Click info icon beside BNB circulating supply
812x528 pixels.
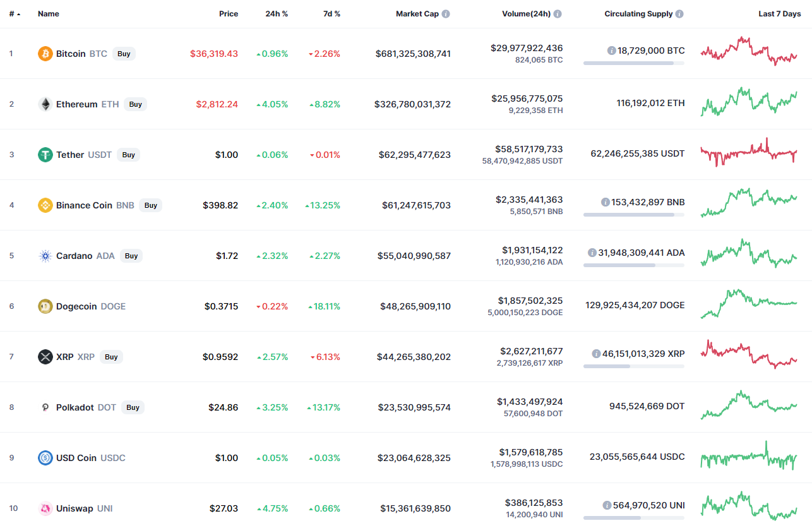click(605, 202)
